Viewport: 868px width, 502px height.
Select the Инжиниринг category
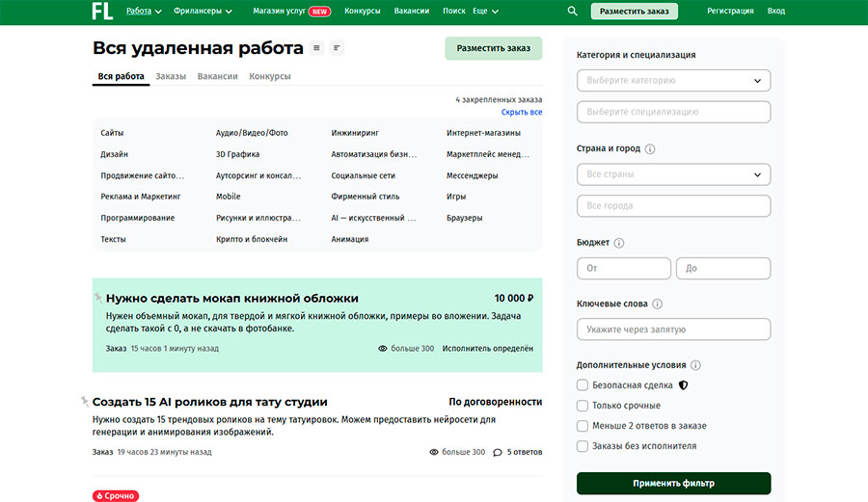(355, 133)
